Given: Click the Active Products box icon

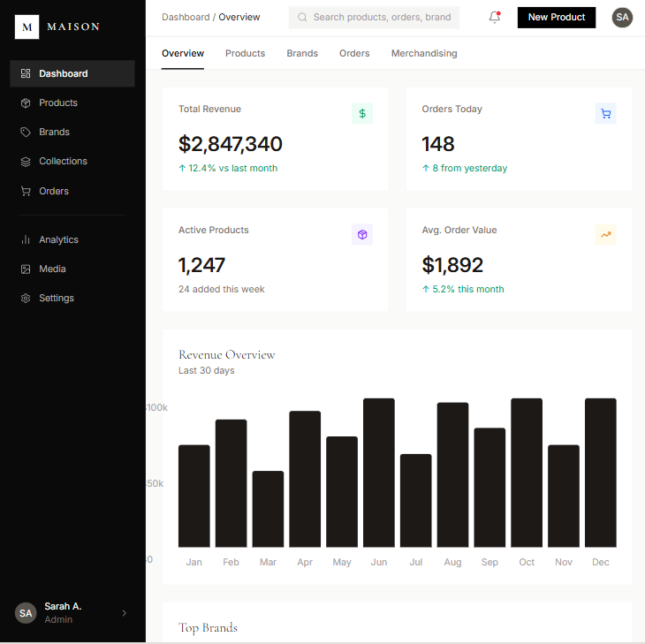Looking at the screenshot, I should (x=361, y=234).
